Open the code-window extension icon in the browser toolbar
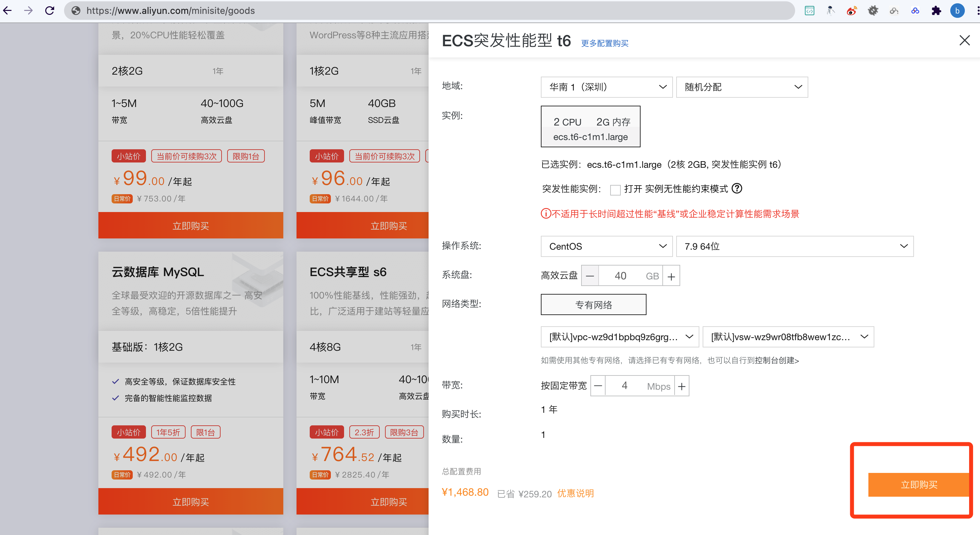This screenshot has width=980, height=535. (x=810, y=11)
